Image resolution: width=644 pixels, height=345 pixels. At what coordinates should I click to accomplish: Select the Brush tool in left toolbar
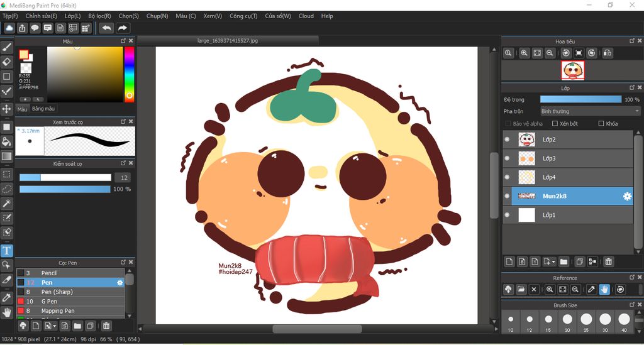[x=6, y=47]
